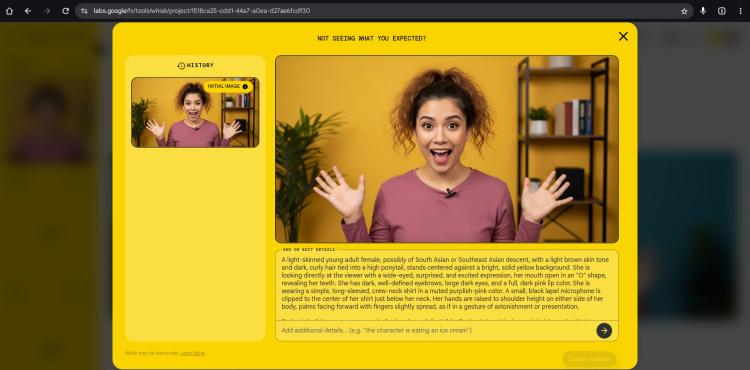The height and width of the screenshot is (370, 750).
Task: Click inside the Add additional details field
Action: 435,330
